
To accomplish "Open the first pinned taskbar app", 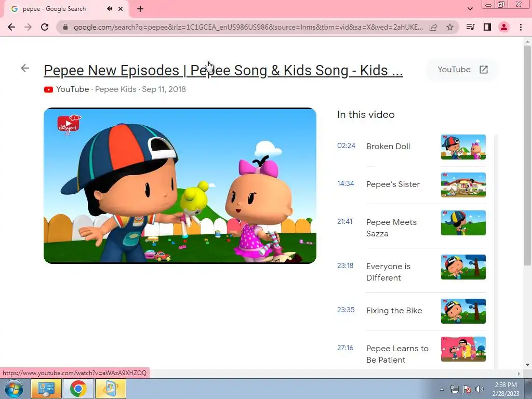I will pyautogui.click(x=46, y=389).
